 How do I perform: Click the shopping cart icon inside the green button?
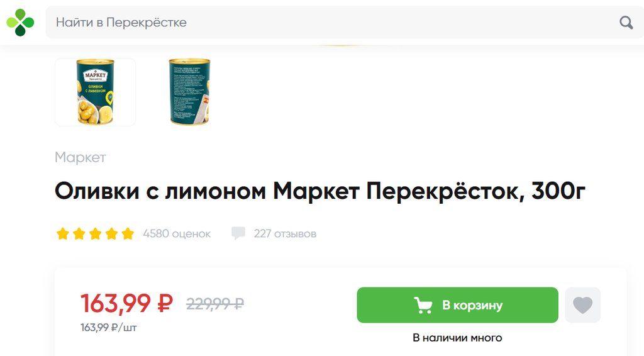click(x=423, y=306)
